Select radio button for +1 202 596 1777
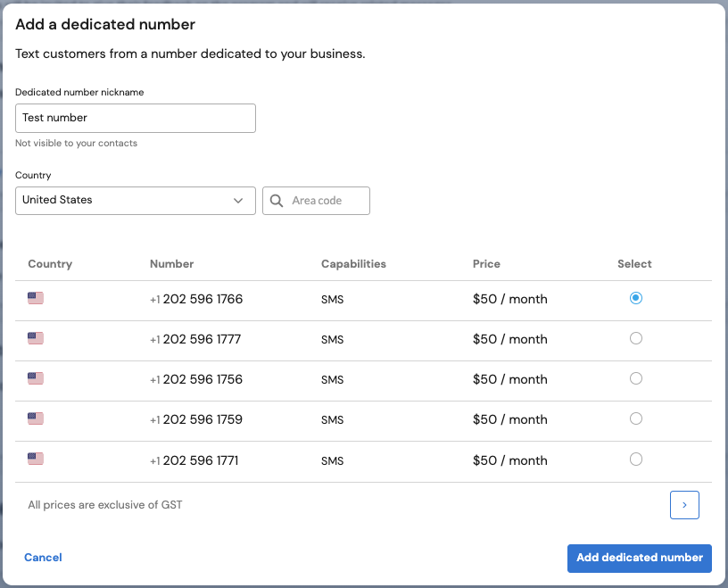The width and height of the screenshot is (728, 588). 635,338
